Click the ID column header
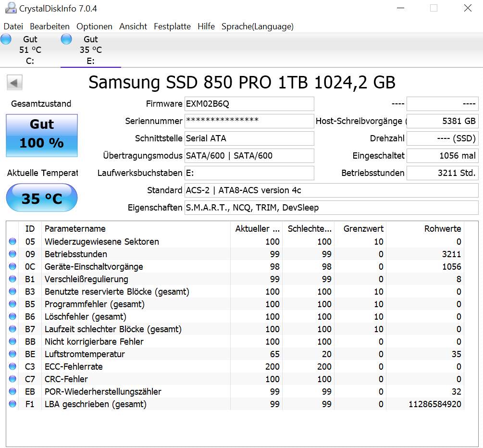The width and height of the screenshot is (483, 448). [x=30, y=229]
